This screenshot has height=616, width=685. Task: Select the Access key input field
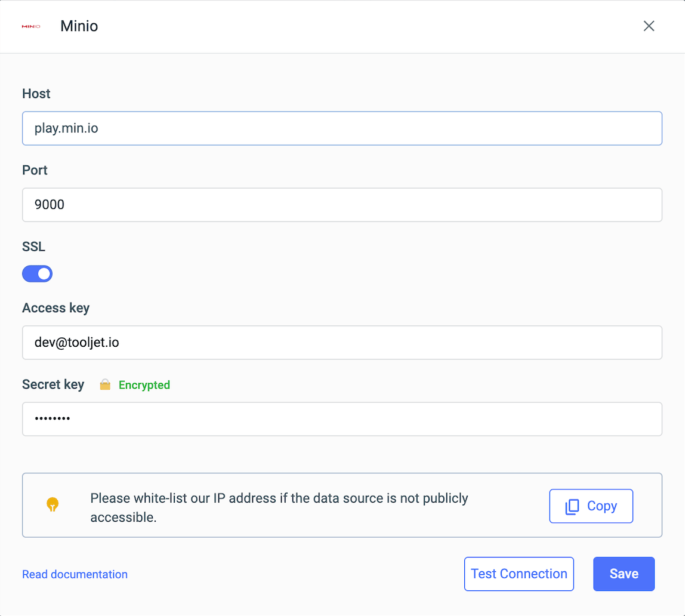[342, 343]
